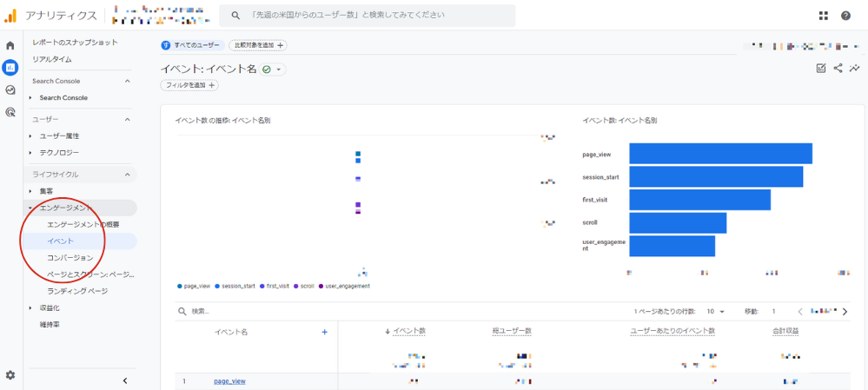Go to previous table page arrow
This screenshot has width=868, height=390.
(x=799, y=312)
